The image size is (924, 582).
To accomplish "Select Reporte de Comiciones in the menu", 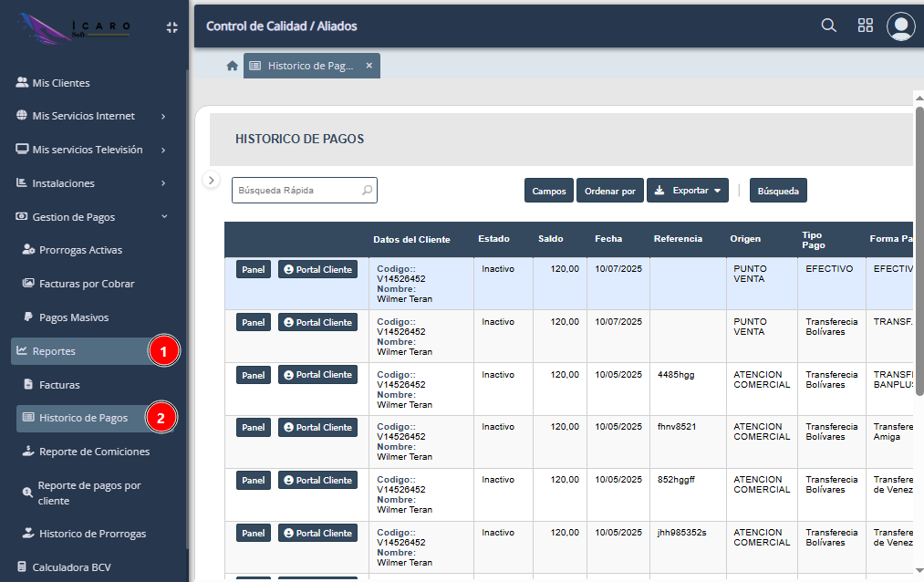I will tap(94, 452).
